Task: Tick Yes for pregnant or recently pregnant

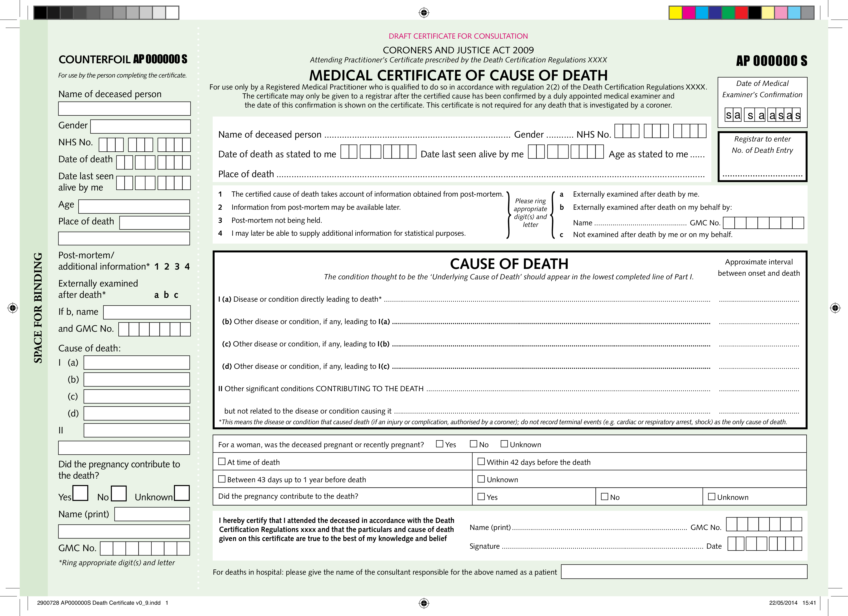Action: 440,444
